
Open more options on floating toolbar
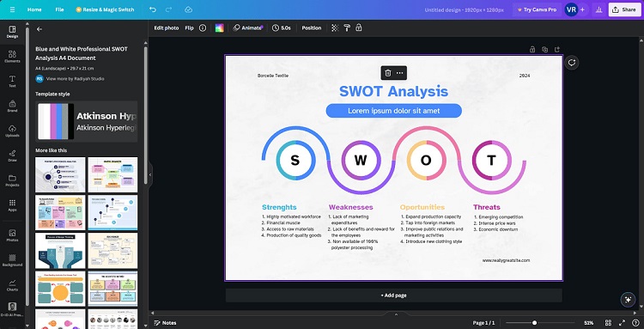(x=399, y=73)
